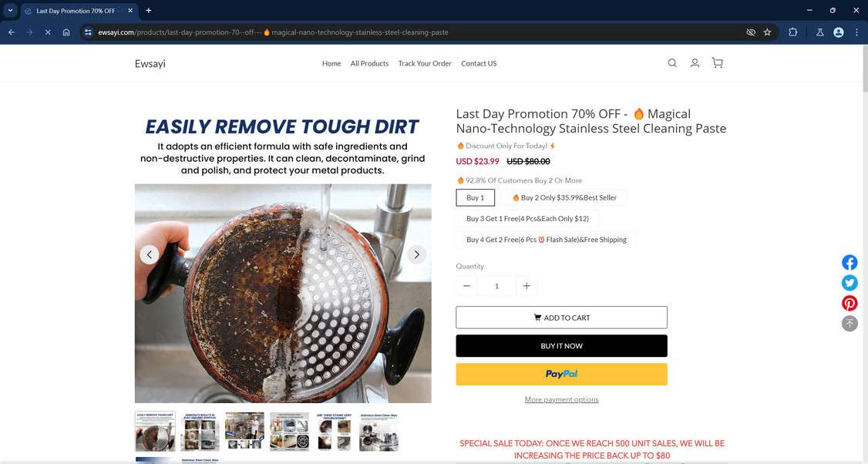The width and height of the screenshot is (868, 464).
Task: Click the ADD TO CART button
Action: click(x=561, y=318)
